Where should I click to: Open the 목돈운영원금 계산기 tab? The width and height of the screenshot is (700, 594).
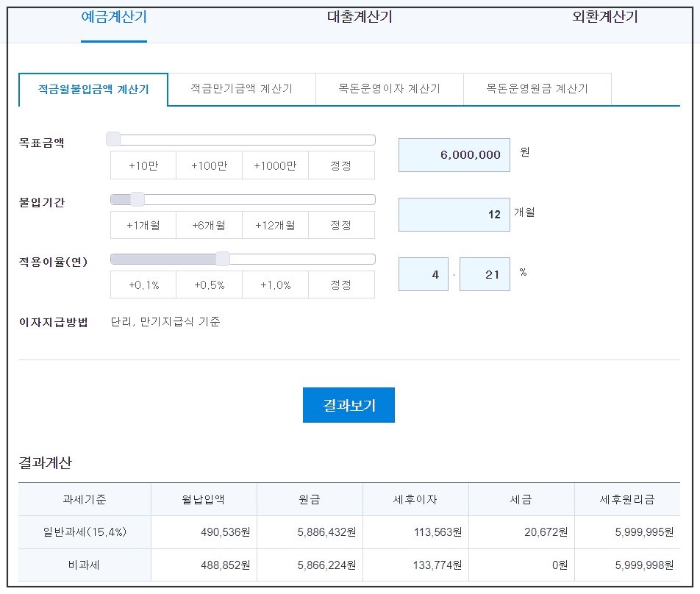(x=537, y=89)
